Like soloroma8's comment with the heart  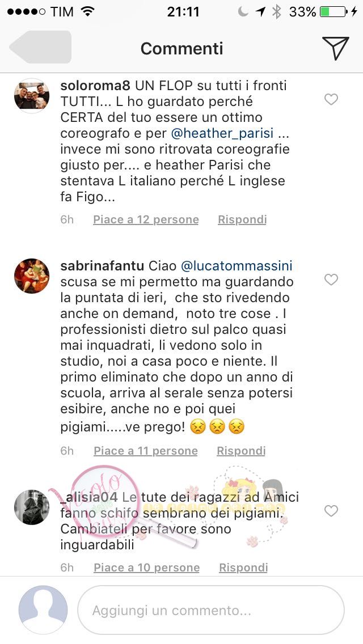(x=331, y=99)
